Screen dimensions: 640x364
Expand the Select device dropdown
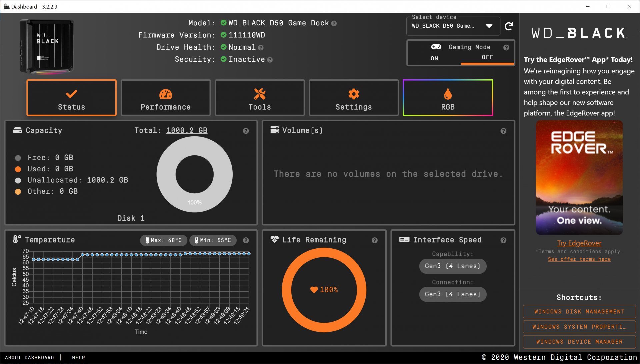453,26
